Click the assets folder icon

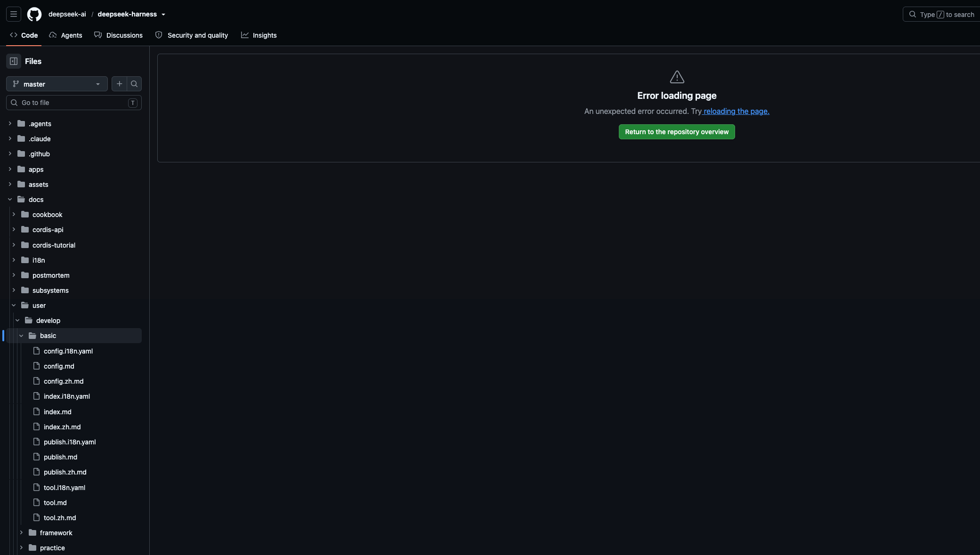tap(21, 184)
